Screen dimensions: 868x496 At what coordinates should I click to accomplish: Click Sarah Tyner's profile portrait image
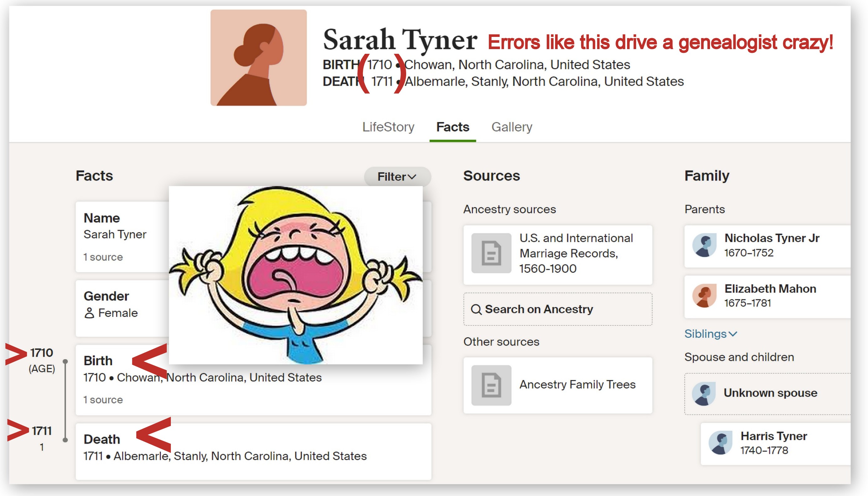click(x=258, y=58)
